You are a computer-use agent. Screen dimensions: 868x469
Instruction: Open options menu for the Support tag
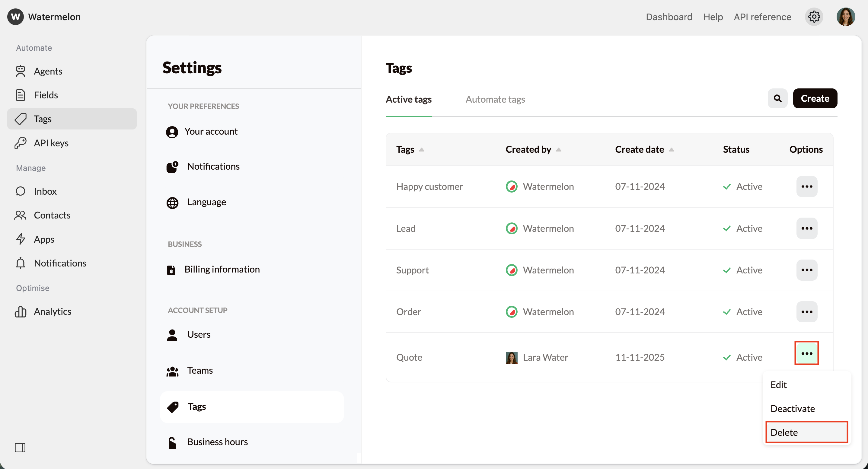[x=807, y=270]
